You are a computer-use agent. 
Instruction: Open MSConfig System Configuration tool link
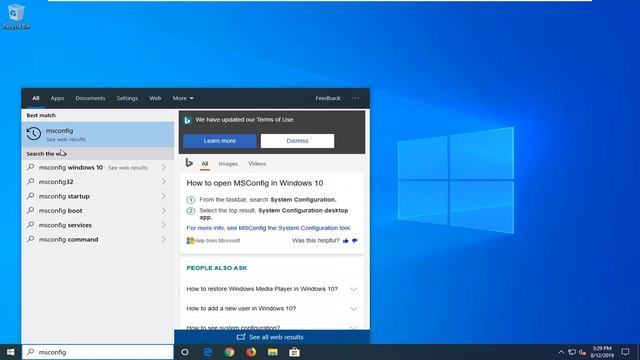click(x=269, y=228)
